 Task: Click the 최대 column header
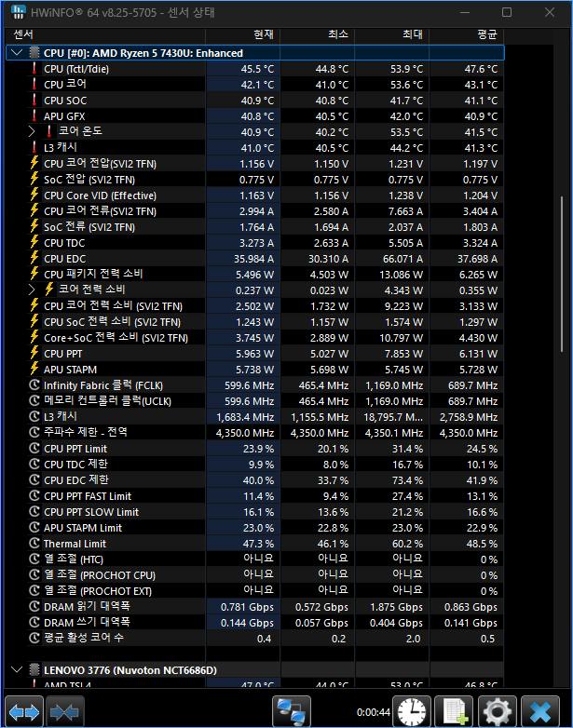[x=391, y=34]
